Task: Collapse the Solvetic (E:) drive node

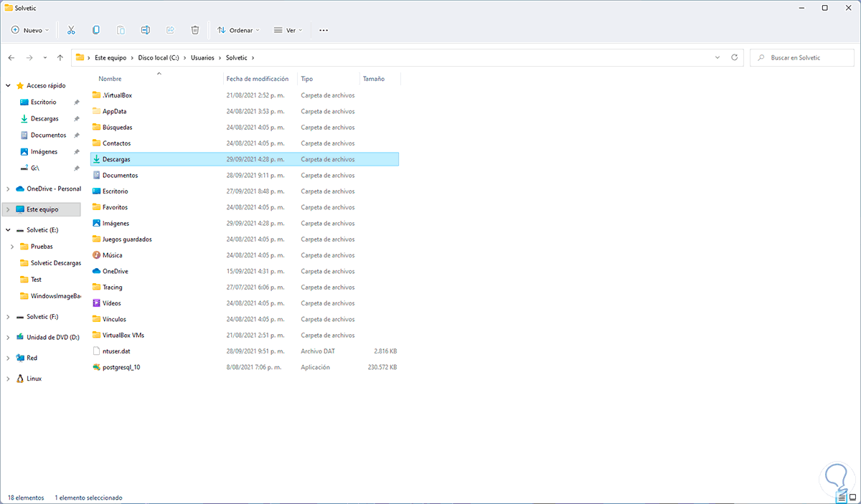Action: (8, 230)
